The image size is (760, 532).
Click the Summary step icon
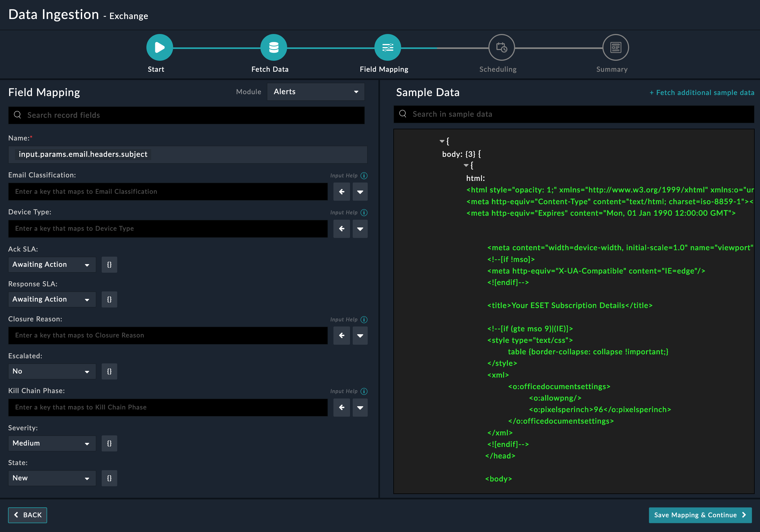click(615, 47)
